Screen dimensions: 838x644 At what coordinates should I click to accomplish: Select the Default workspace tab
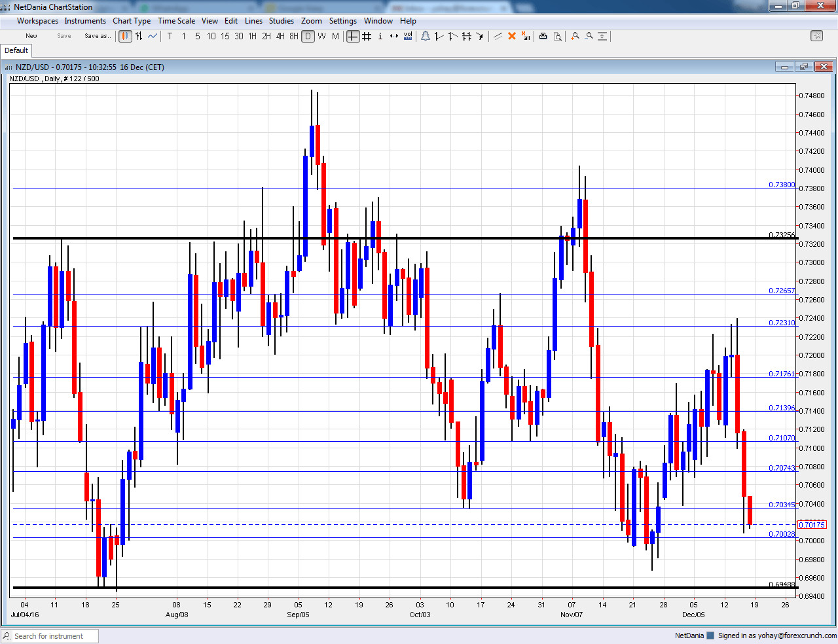[x=16, y=50]
